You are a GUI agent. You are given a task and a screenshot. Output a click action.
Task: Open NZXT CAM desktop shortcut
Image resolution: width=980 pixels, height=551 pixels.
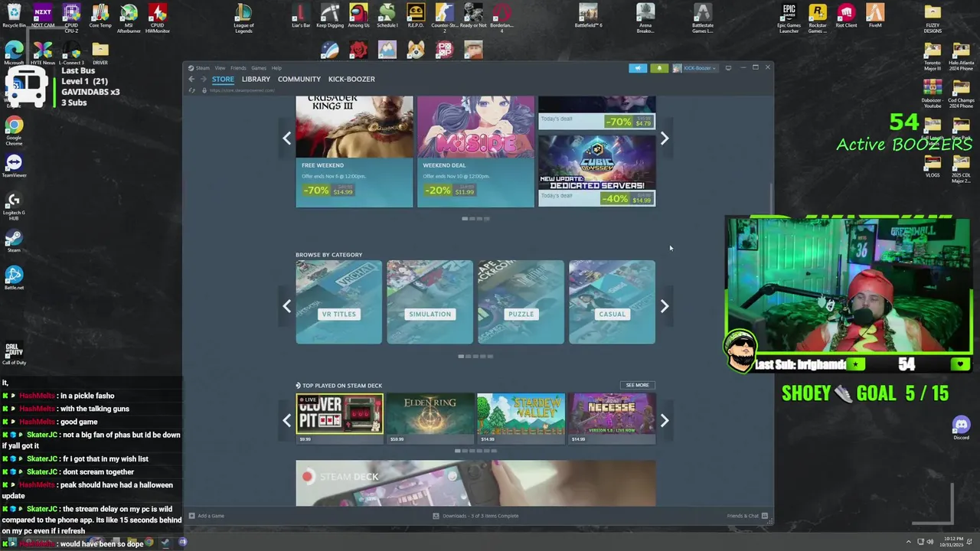point(43,15)
